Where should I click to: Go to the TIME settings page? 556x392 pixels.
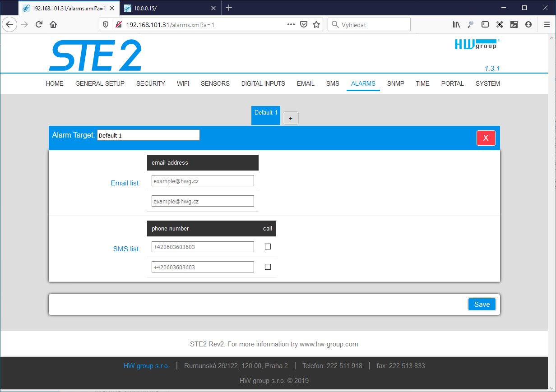(x=423, y=83)
